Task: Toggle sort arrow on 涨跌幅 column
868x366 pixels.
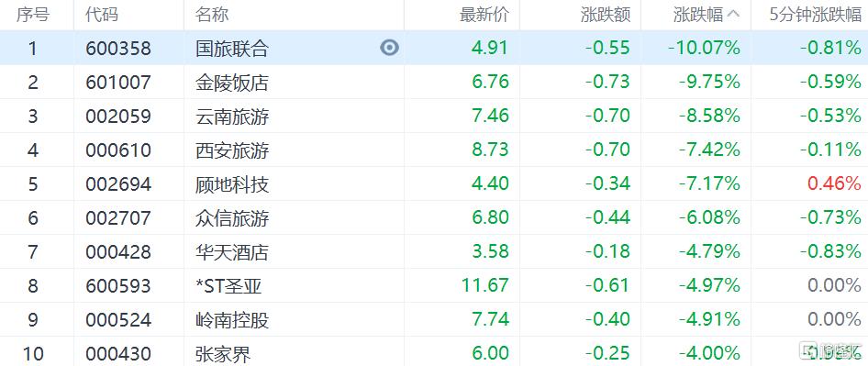Action: coord(733,15)
